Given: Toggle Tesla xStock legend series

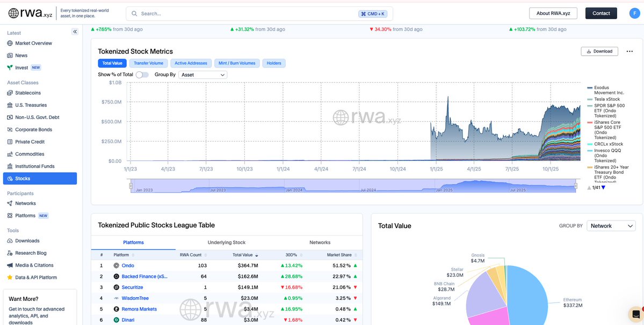Looking at the screenshot, I should pos(604,99).
